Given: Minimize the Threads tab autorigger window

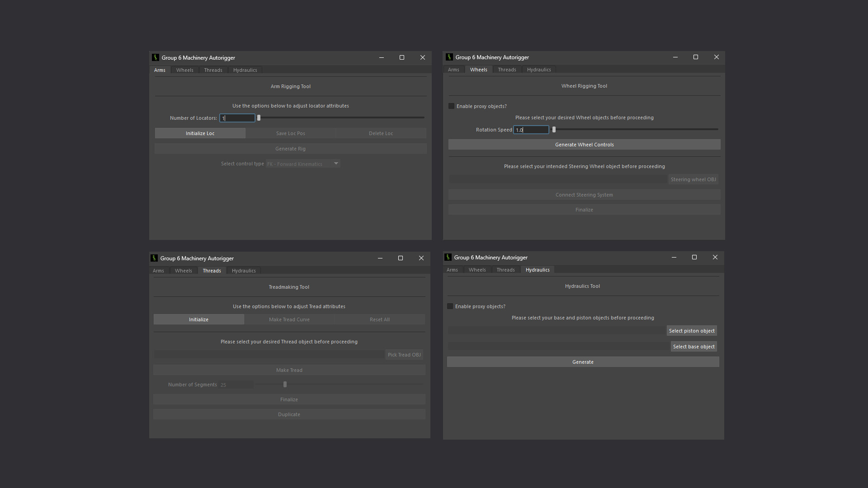Looking at the screenshot, I should [380, 258].
